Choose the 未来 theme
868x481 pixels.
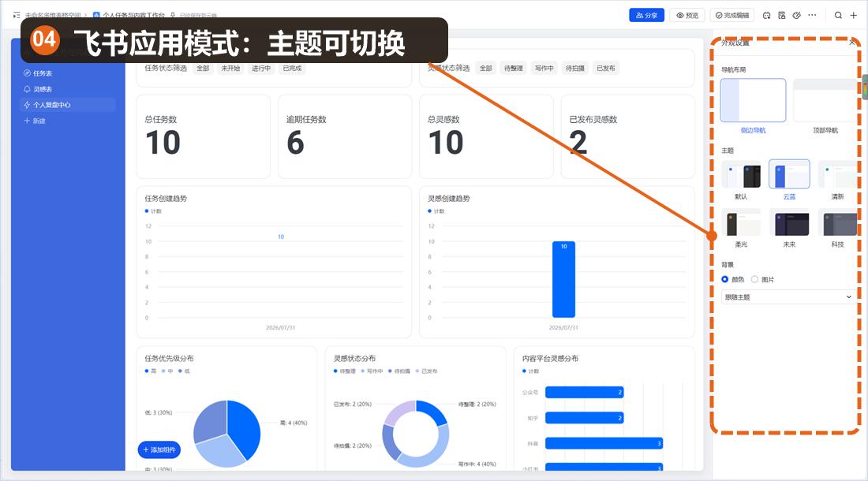(789, 223)
